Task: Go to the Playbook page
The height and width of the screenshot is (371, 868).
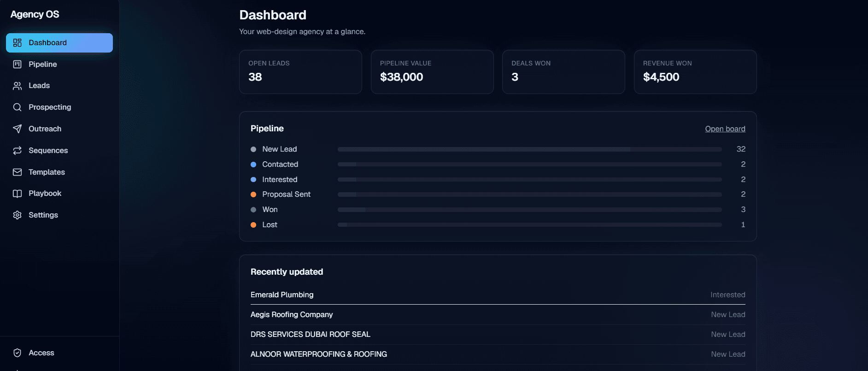Action: tap(59, 194)
